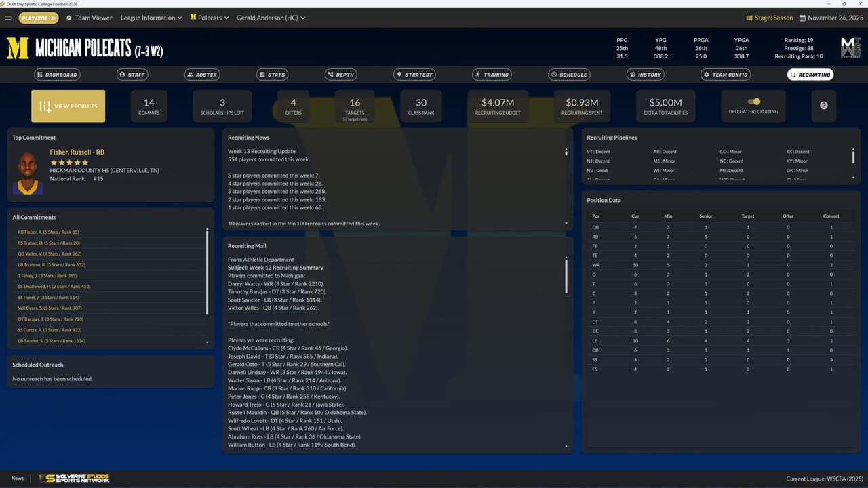Open the Depth tab
This screenshot has width=868, height=488.
pos(340,75)
